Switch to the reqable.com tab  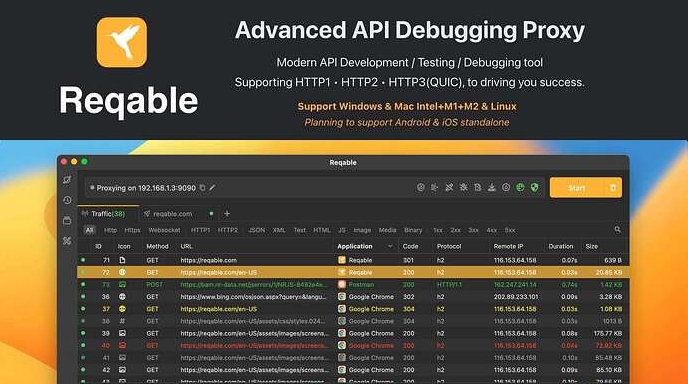pyautogui.click(x=173, y=214)
